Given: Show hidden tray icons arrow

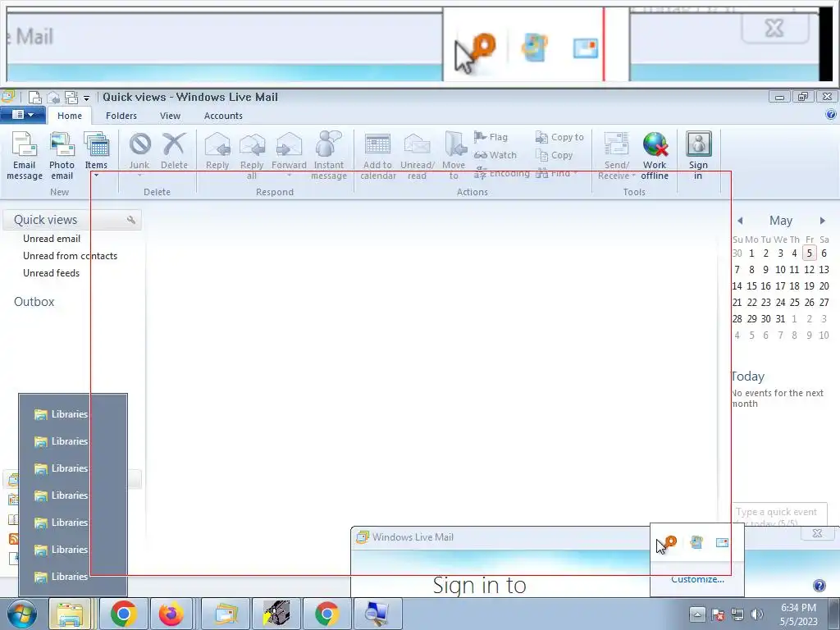Looking at the screenshot, I should coord(697,614).
